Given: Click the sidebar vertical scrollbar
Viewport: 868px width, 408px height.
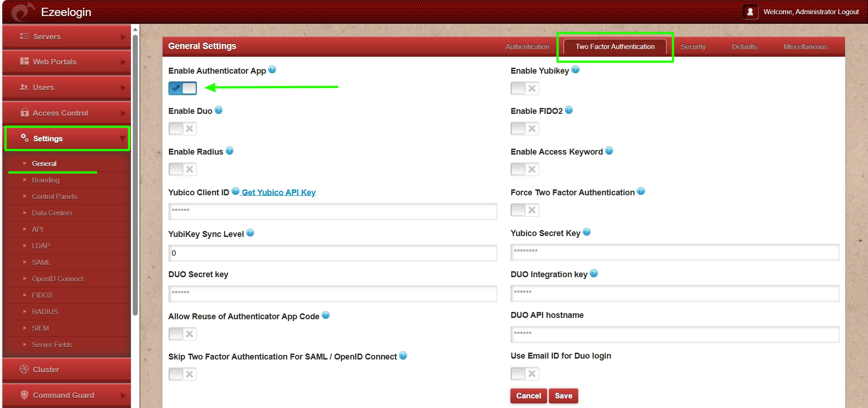Looking at the screenshot, I should (135, 174).
